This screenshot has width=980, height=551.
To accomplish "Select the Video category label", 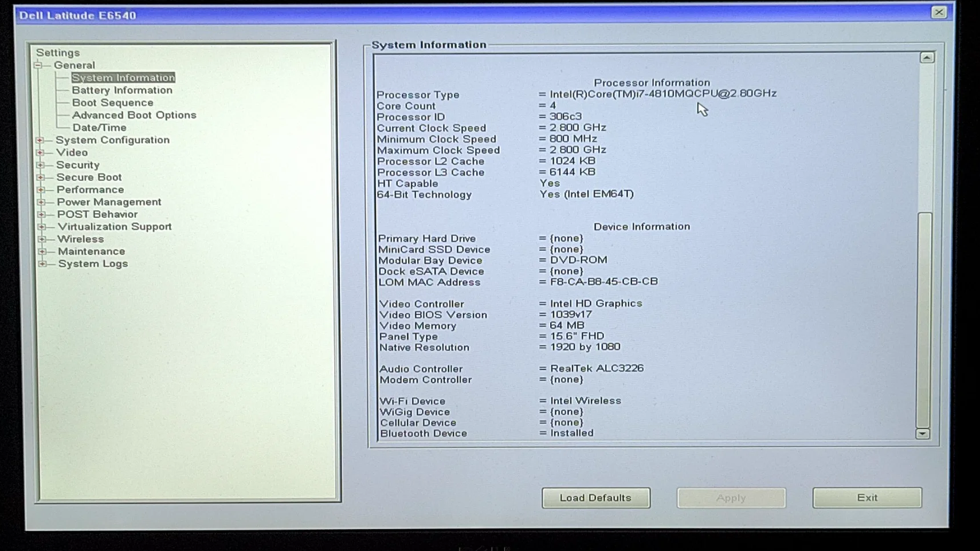I will pos(72,152).
